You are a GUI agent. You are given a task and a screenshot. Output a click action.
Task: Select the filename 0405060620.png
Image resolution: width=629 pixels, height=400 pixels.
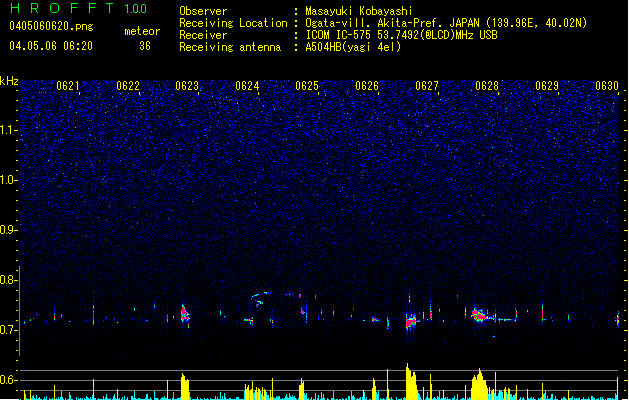[51, 26]
